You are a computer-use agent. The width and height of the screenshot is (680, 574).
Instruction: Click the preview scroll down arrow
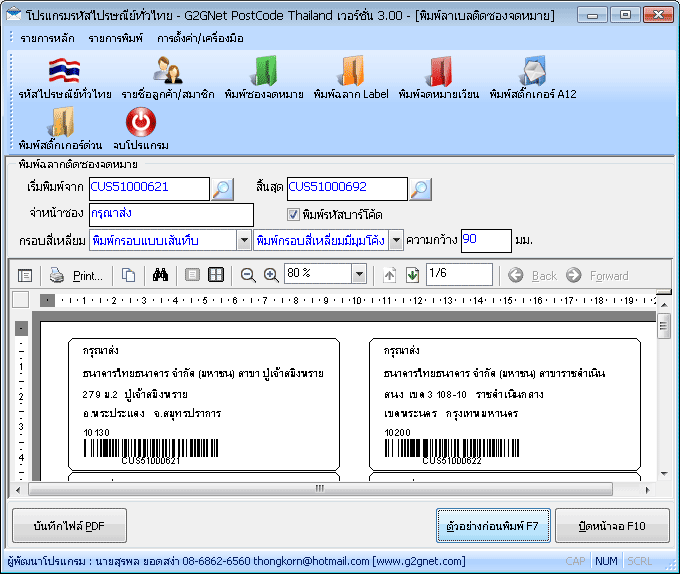664,473
